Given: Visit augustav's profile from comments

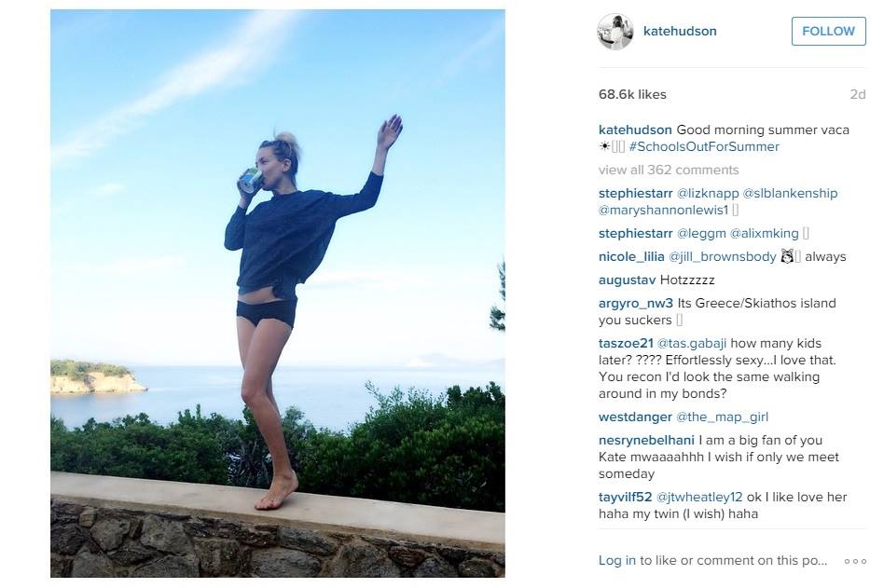Looking at the screenshot, I should click(627, 280).
